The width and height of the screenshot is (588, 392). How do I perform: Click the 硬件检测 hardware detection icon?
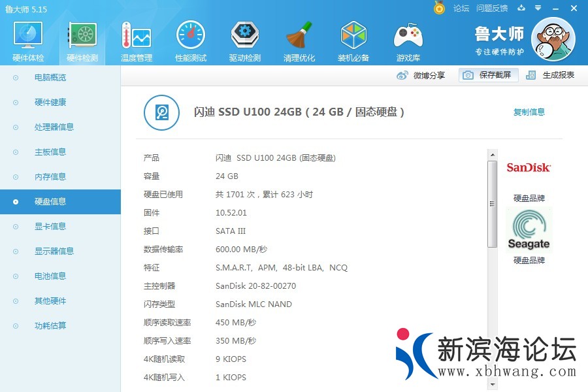[82, 37]
